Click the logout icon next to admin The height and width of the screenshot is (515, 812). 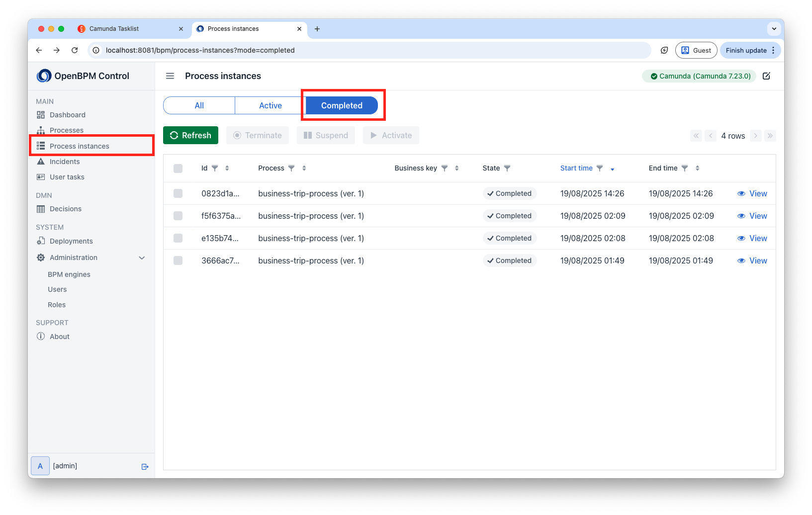pyautogui.click(x=145, y=466)
